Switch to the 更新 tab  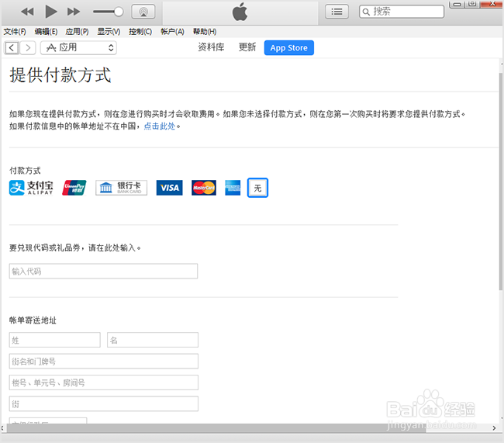click(x=247, y=47)
